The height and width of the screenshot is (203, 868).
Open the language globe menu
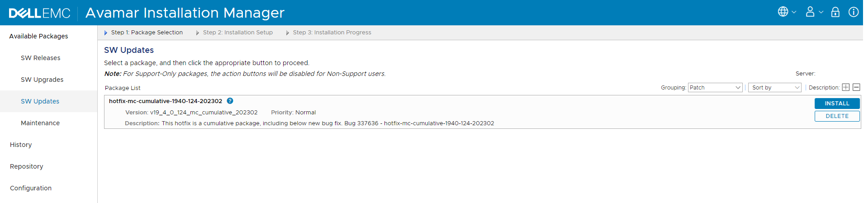pos(786,12)
